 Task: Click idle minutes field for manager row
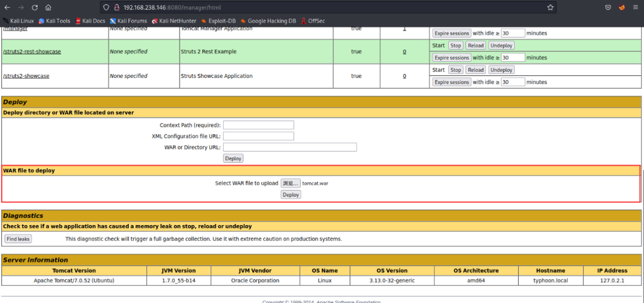point(513,33)
